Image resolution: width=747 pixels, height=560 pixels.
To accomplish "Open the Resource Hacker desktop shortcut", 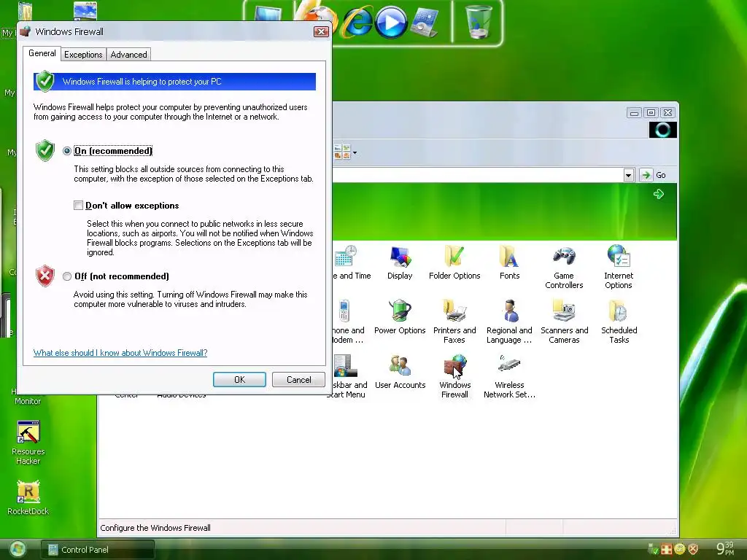I will click(28, 443).
